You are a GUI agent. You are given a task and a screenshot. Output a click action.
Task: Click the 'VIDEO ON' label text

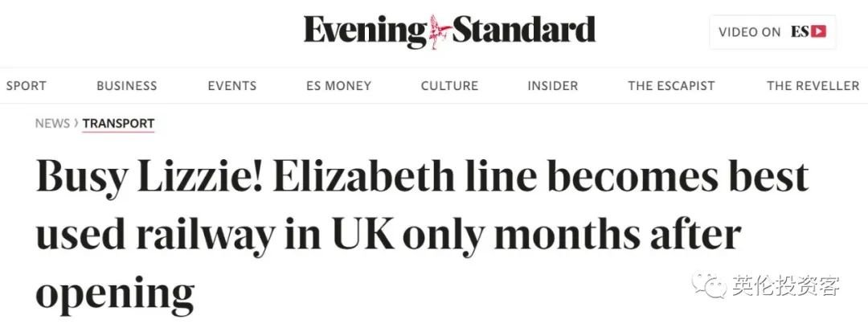coord(750,32)
